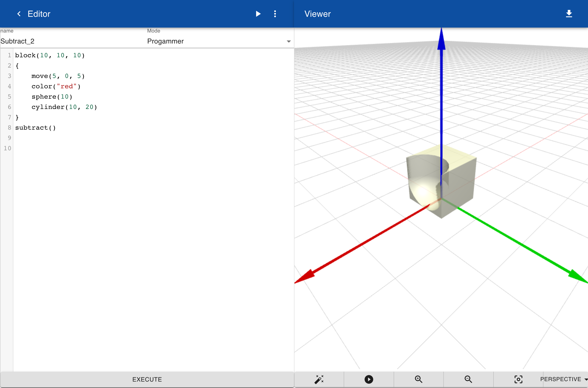Viewport: 588px width, 388px height.
Task: Run the script with the play icon in the Editor header
Action: [258, 14]
